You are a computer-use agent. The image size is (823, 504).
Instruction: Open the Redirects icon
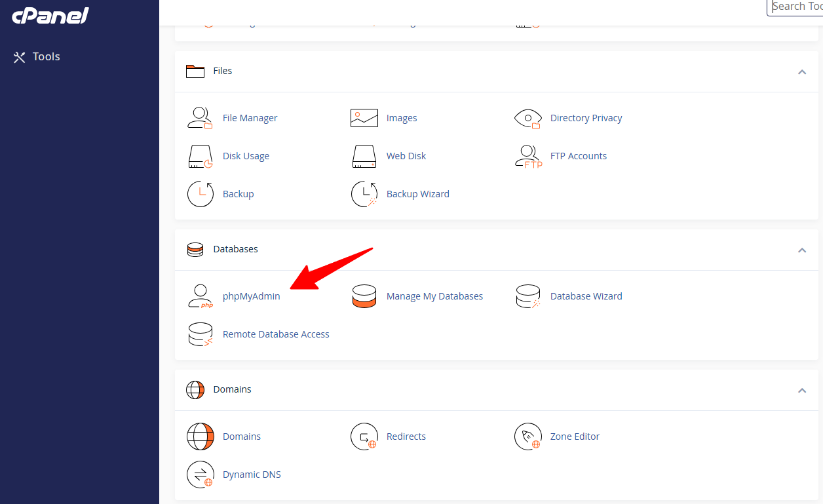[x=364, y=436]
